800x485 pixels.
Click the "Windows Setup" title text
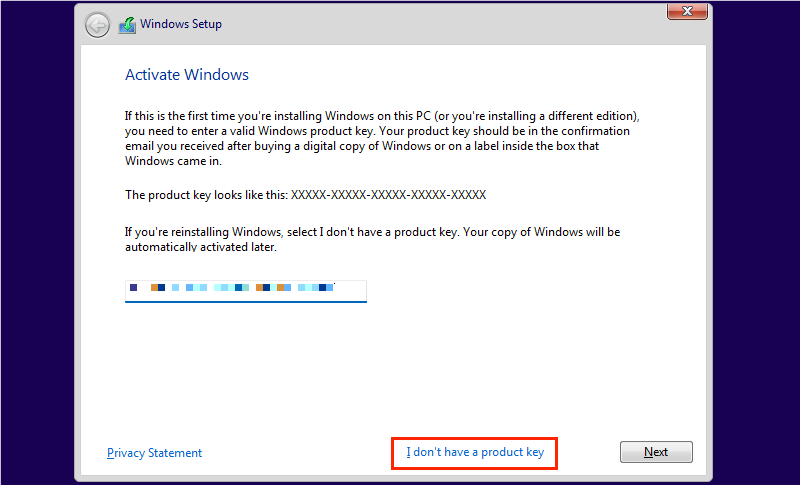(x=181, y=24)
